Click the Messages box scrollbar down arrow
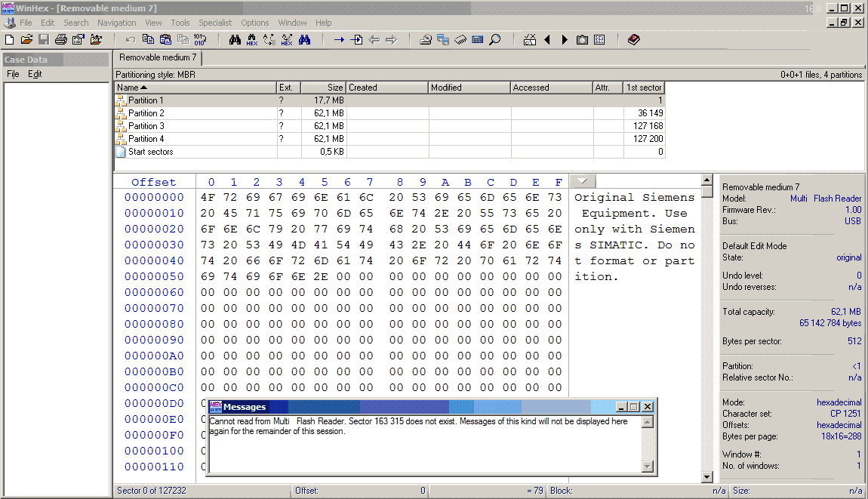This screenshot has height=499, width=868. pyautogui.click(x=648, y=467)
